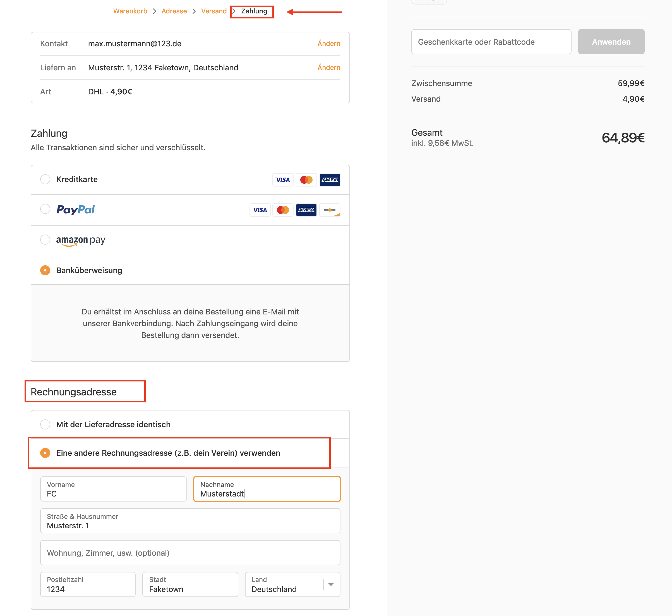Go back to Warenkorb breadcrumb
Viewport: 672px width, 616px height.
click(x=130, y=11)
